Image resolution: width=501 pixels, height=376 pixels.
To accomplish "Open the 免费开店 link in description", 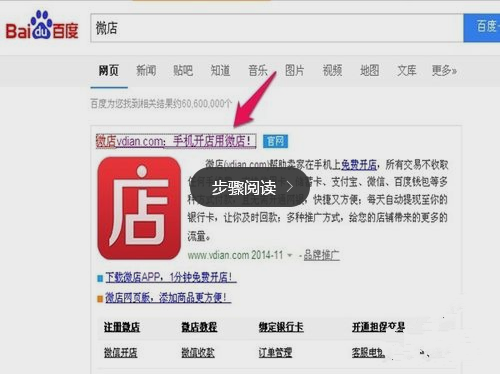I will tap(359, 164).
